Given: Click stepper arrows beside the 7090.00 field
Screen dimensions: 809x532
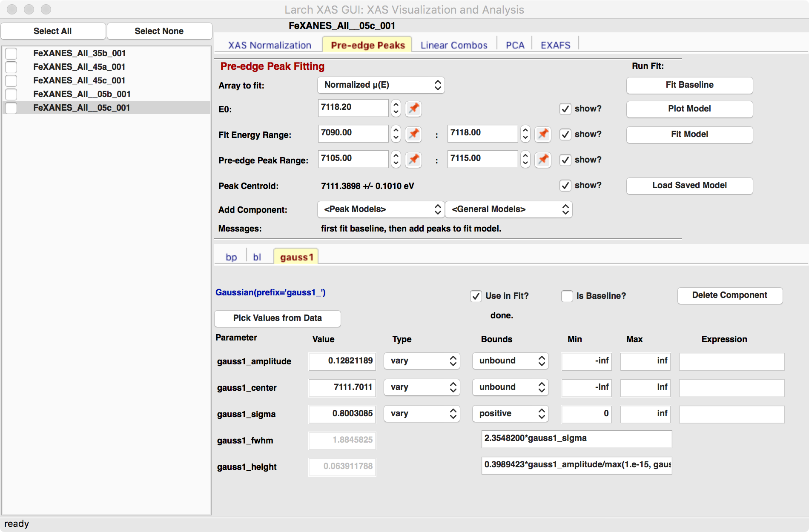Looking at the screenshot, I should pyautogui.click(x=396, y=134).
